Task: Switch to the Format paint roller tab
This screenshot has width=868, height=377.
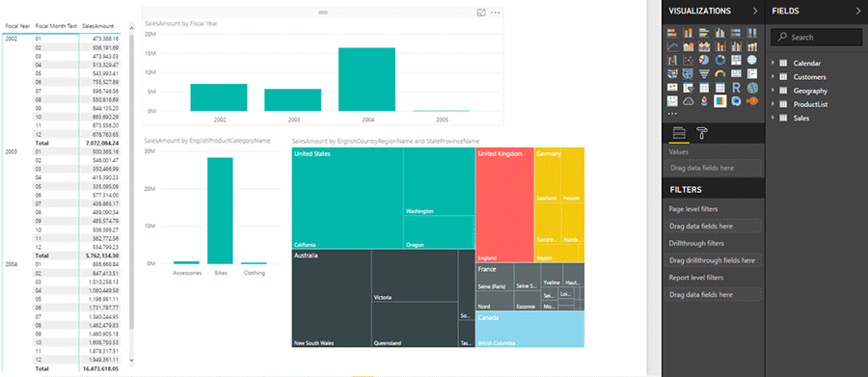Action: click(702, 133)
